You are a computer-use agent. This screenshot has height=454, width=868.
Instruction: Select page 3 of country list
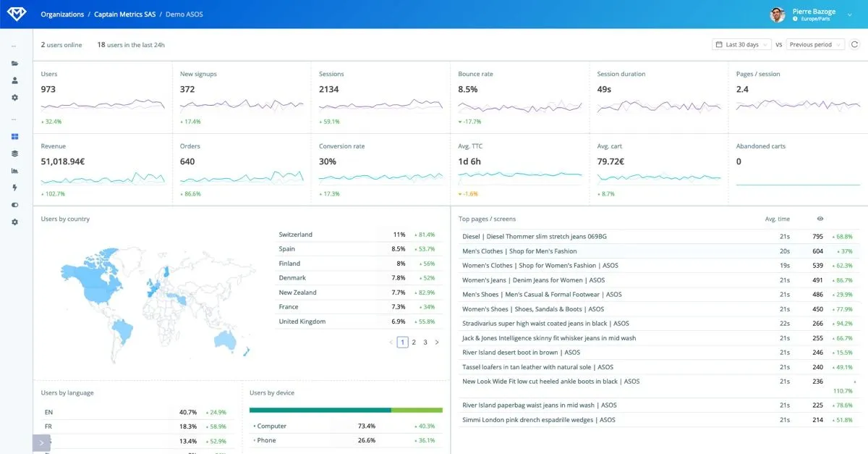(x=425, y=342)
